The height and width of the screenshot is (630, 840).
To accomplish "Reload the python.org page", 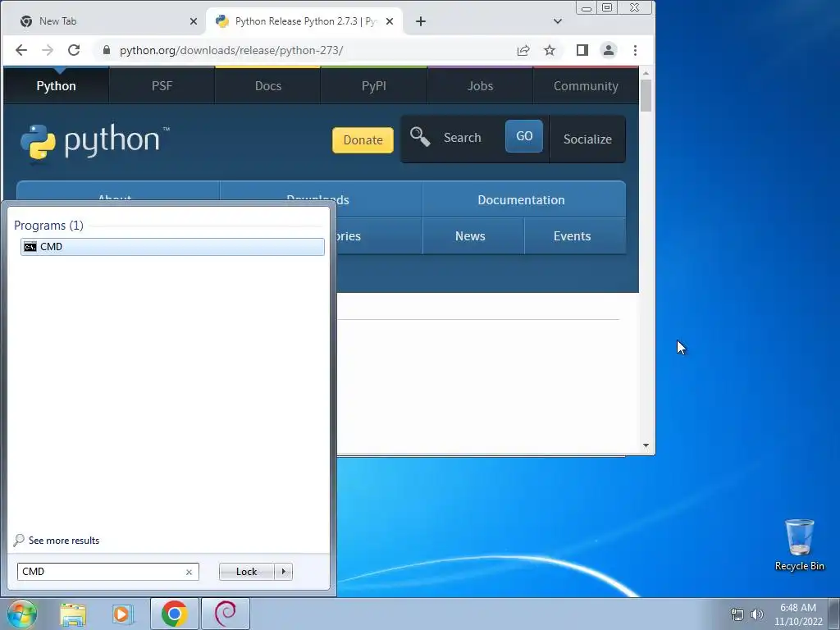I will coord(74,50).
